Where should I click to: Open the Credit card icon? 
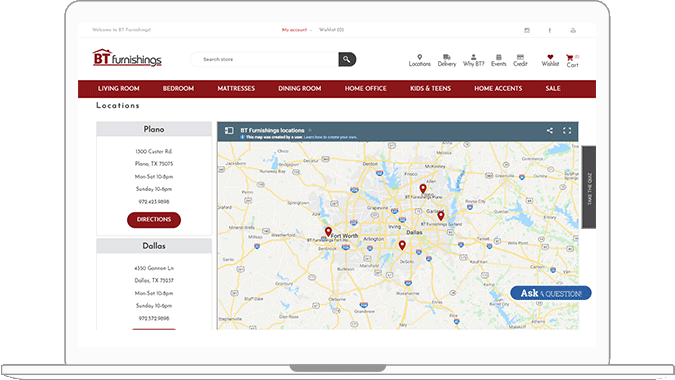[520, 57]
